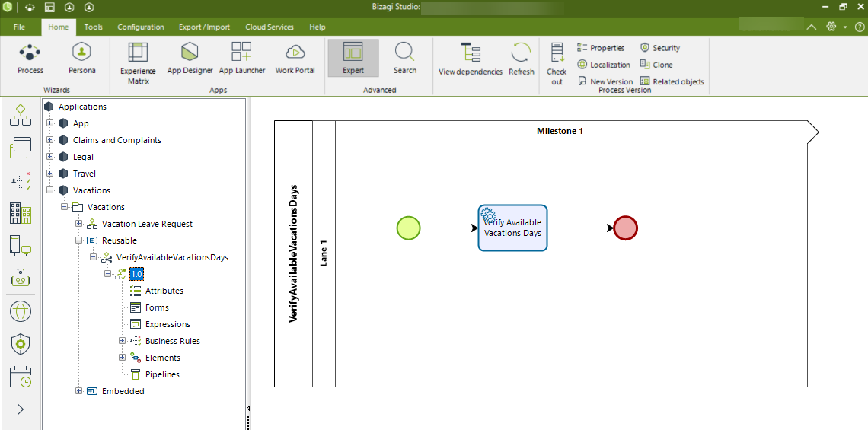Toggle the Expert view
This screenshot has width=868, height=430.
[x=353, y=58]
